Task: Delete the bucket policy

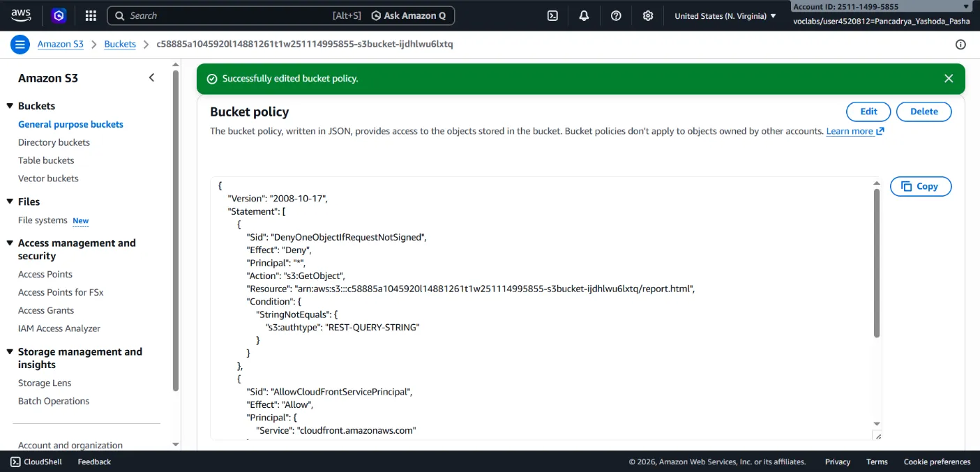Action: (x=924, y=112)
